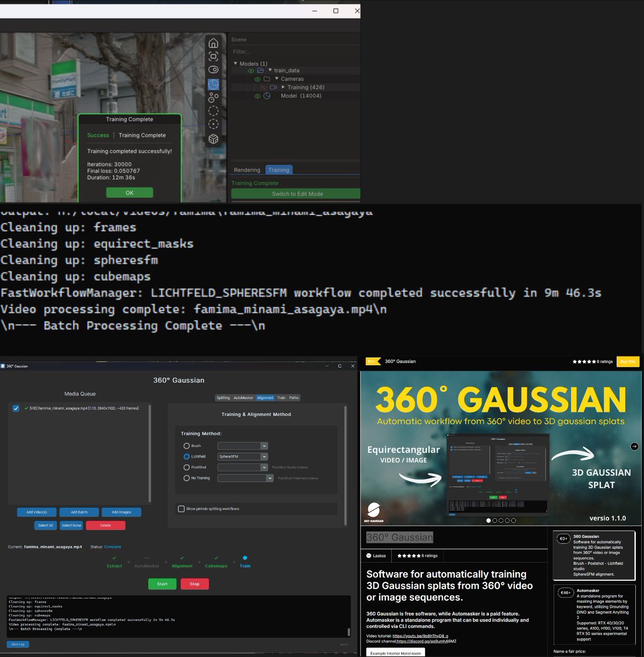Click the 360 Gaussian logo on the banner
Screen dimensions: 644x657
[374, 511]
